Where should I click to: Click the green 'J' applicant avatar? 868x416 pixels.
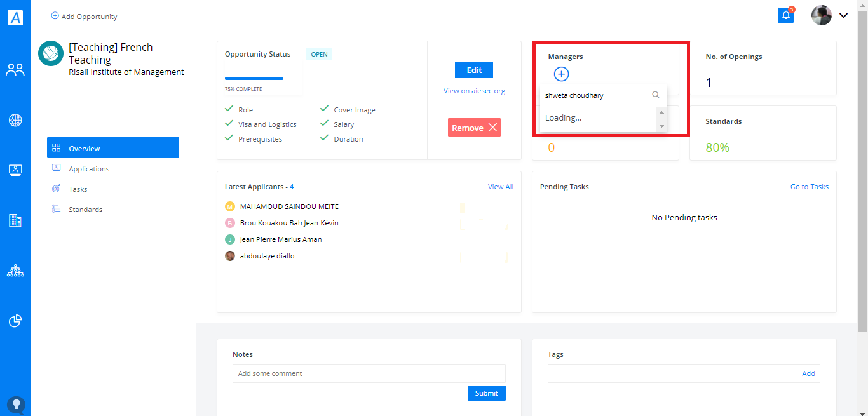[230, 239]
